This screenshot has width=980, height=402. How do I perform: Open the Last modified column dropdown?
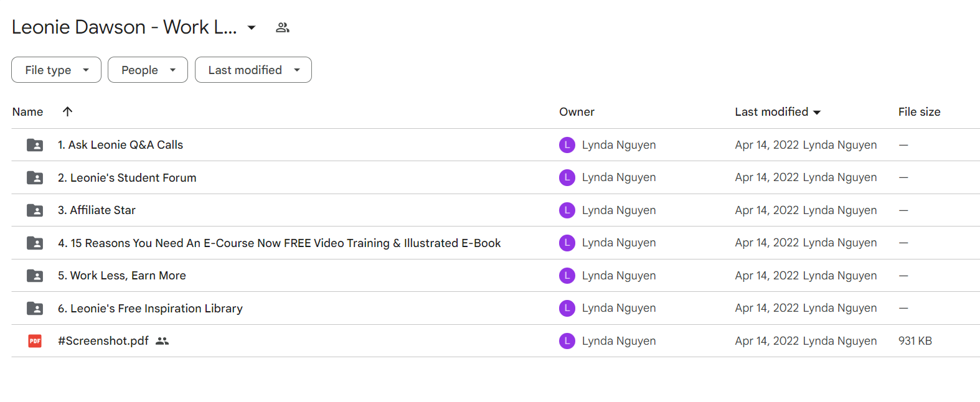pos(817,113)
